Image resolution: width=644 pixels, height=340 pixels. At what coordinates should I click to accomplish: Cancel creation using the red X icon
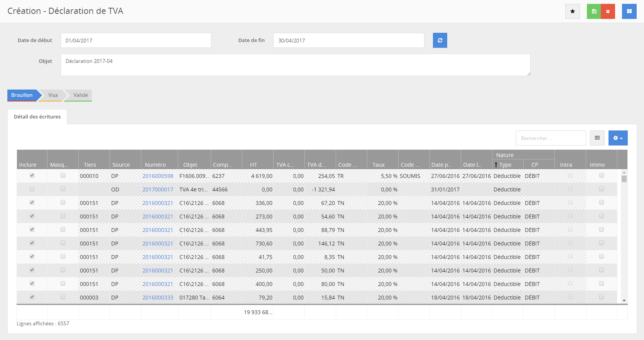(608, 12)
